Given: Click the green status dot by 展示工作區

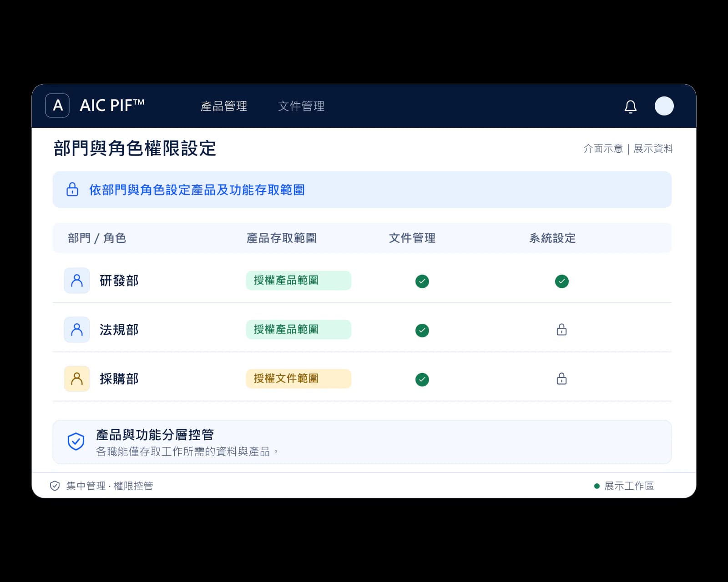Looking at the screenshot, I should click(597, 486).
